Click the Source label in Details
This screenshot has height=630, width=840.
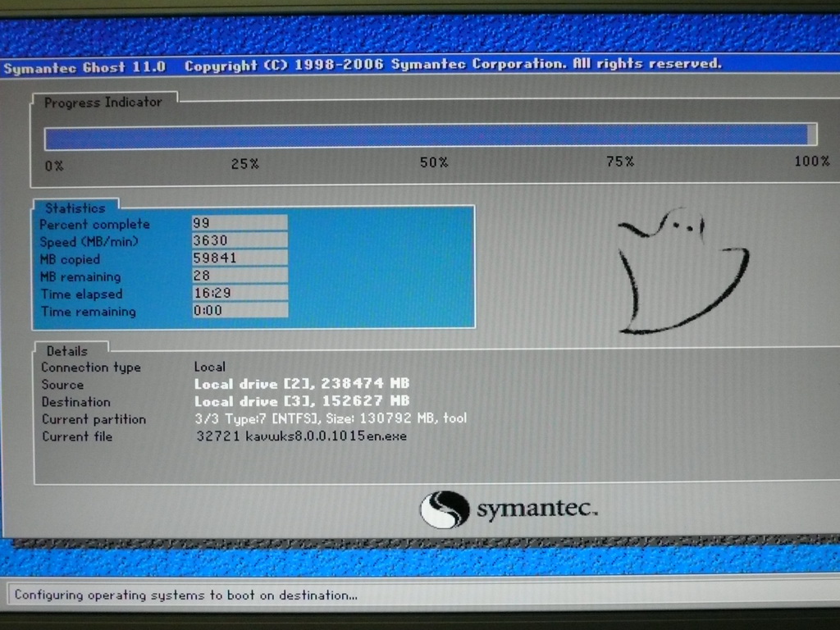click(62, 385)
